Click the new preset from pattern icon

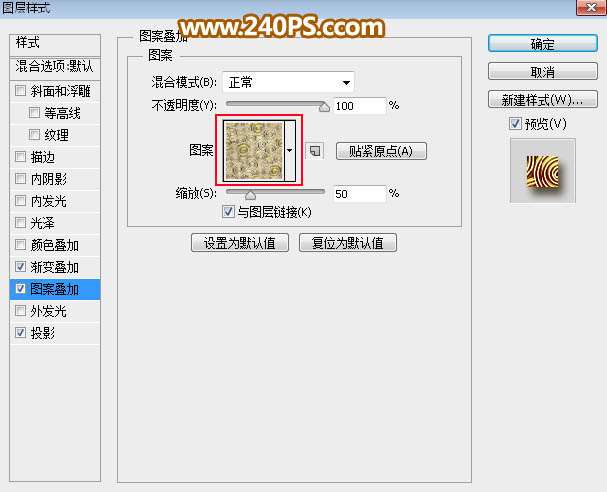315,151
